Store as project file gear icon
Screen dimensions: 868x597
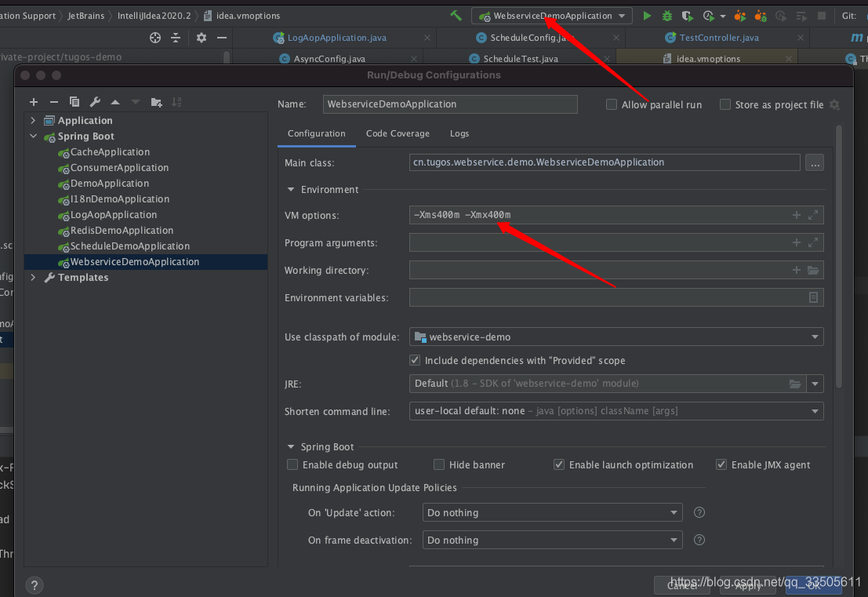click(x=834, y=104)
